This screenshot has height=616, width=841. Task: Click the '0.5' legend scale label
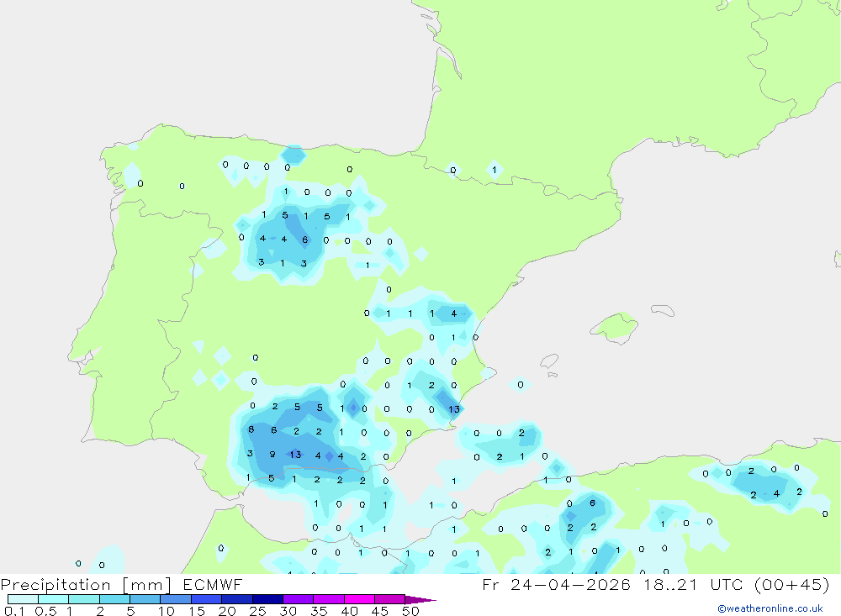pyautogui.click(x=45, y=611)
